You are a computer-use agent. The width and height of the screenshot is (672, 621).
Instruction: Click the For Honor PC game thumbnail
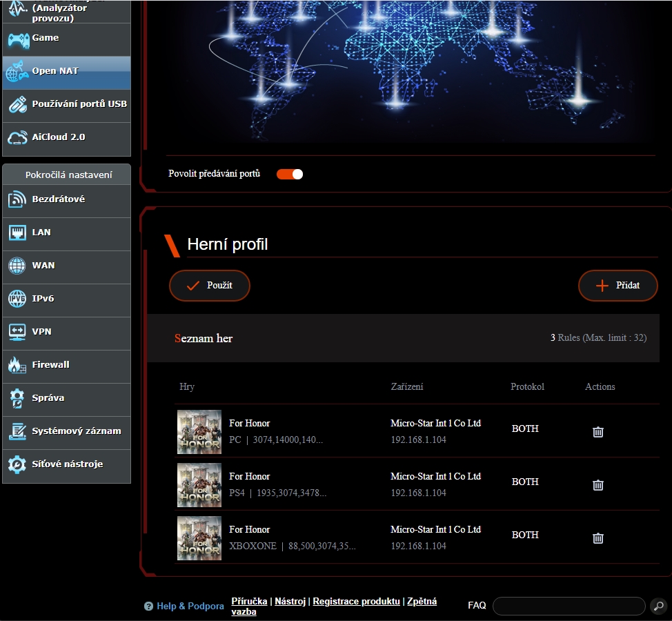tap(199, 432)
